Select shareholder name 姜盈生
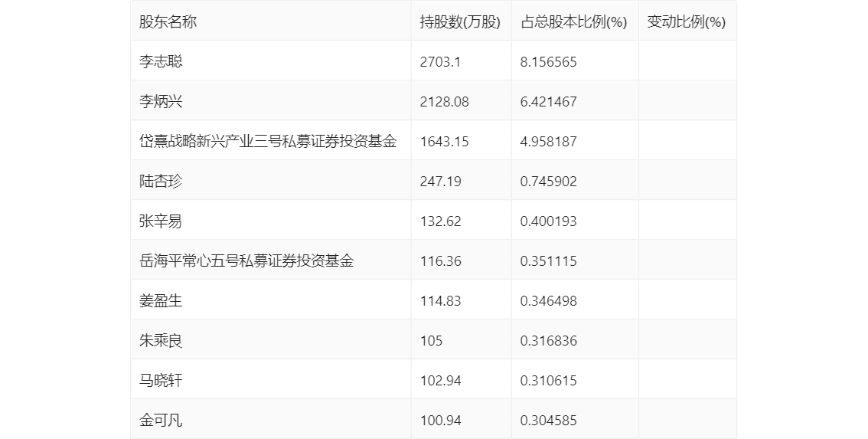Viewport: 868px width, 439px height. 161,301
